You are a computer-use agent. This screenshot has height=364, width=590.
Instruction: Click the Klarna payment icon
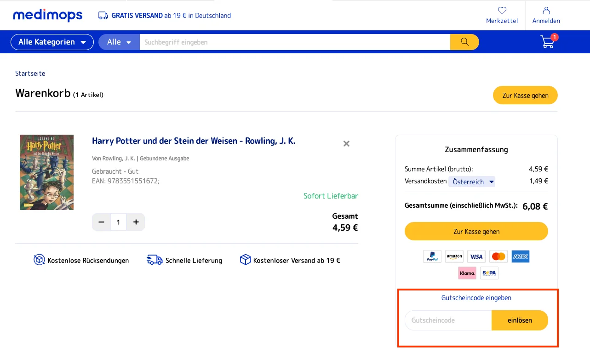(467, 273)
